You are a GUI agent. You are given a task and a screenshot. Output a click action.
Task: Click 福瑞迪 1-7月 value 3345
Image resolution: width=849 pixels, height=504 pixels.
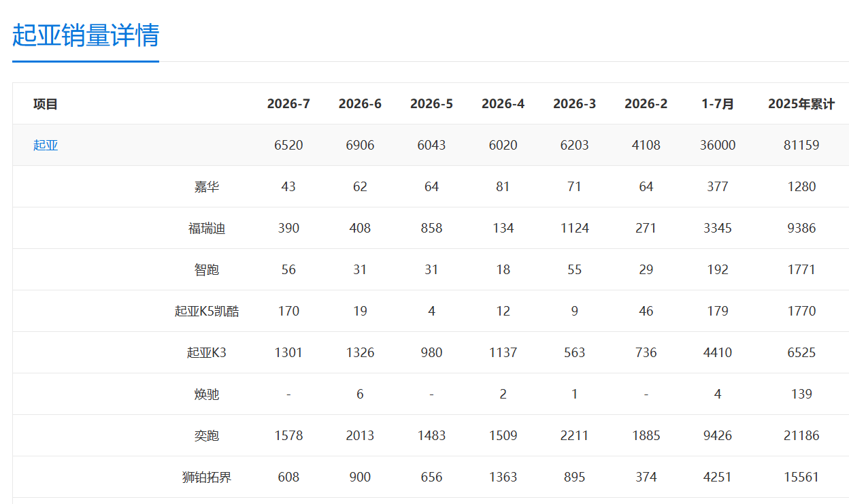(718, 228)
